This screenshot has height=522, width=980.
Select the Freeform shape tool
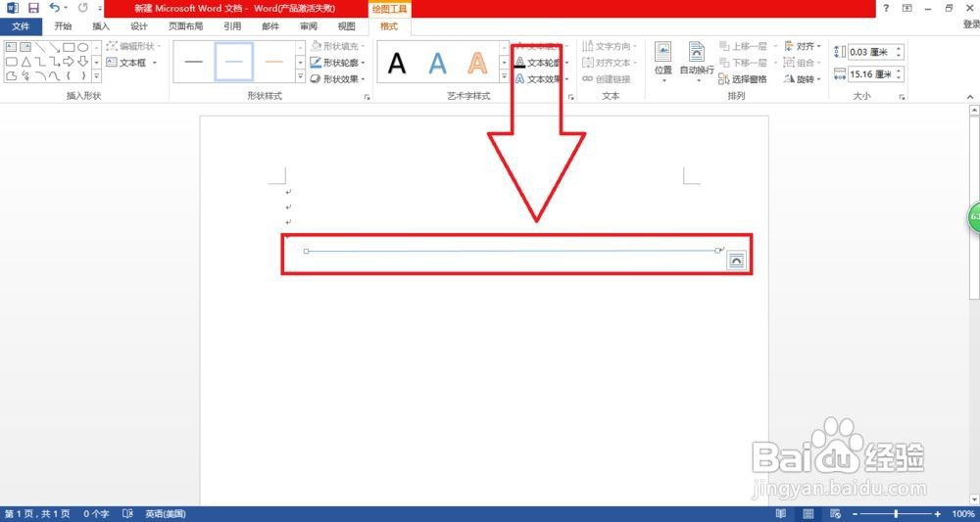pyautogui.click(x=11, y=76)
